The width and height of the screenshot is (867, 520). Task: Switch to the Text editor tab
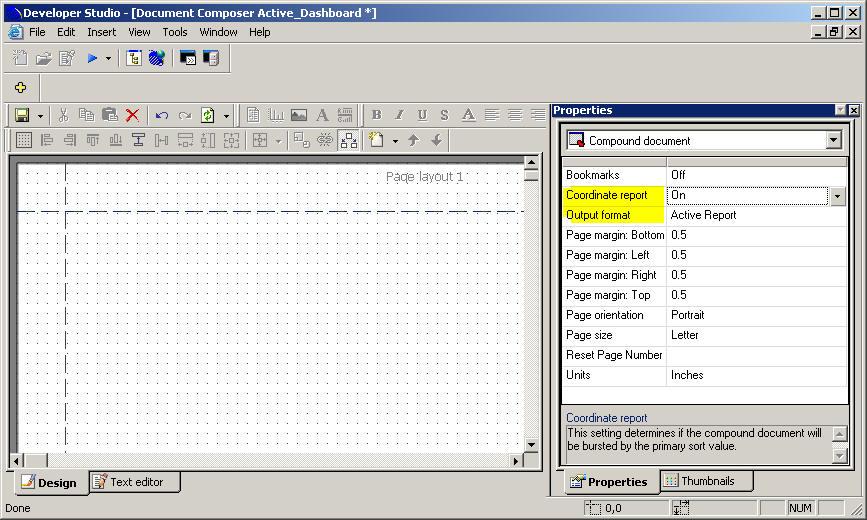(135, 482)
